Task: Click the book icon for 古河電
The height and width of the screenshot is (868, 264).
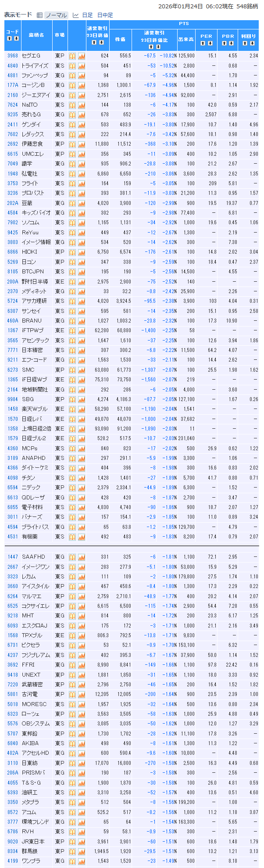Action: [x=73, y=695]
